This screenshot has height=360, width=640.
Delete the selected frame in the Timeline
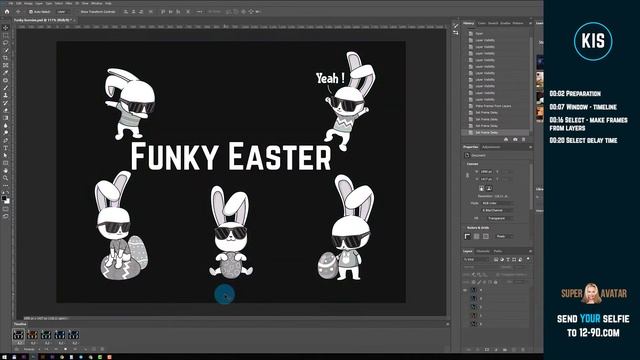[102, 349]
